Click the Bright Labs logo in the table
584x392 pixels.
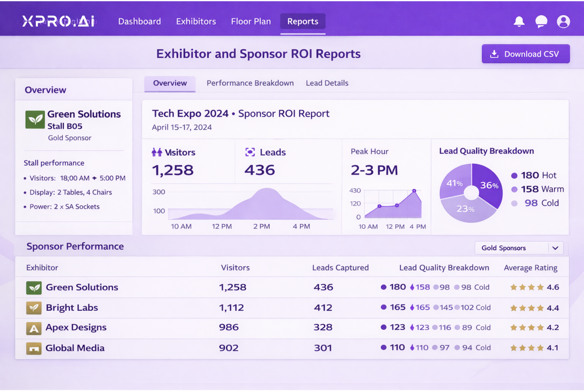pyautogui.click(x=34, y=308)
